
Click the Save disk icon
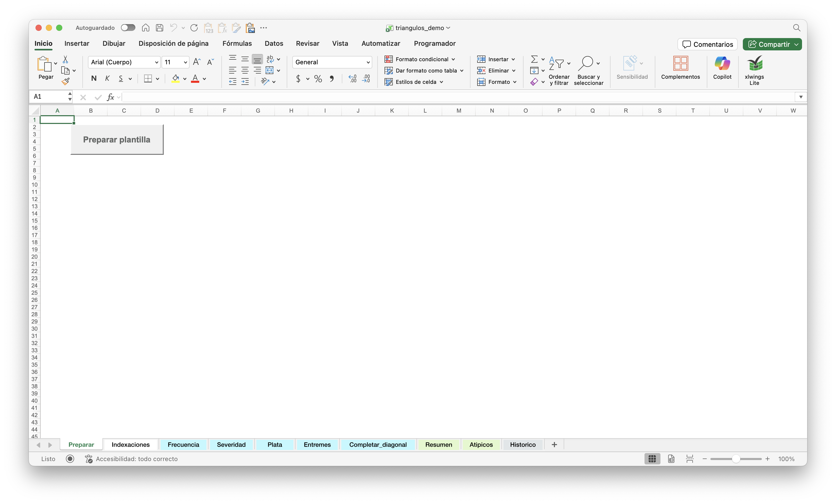(x=160, y=28)
